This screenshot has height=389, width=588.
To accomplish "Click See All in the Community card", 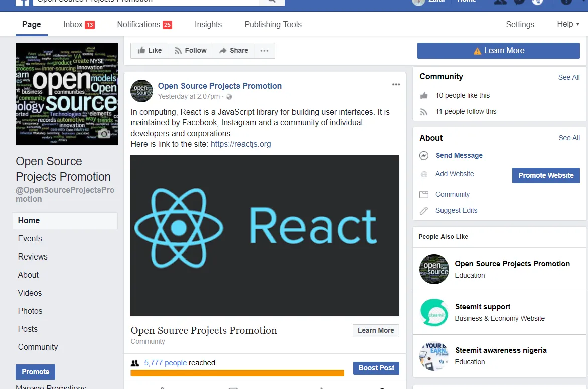I will (x=569, y=77).
